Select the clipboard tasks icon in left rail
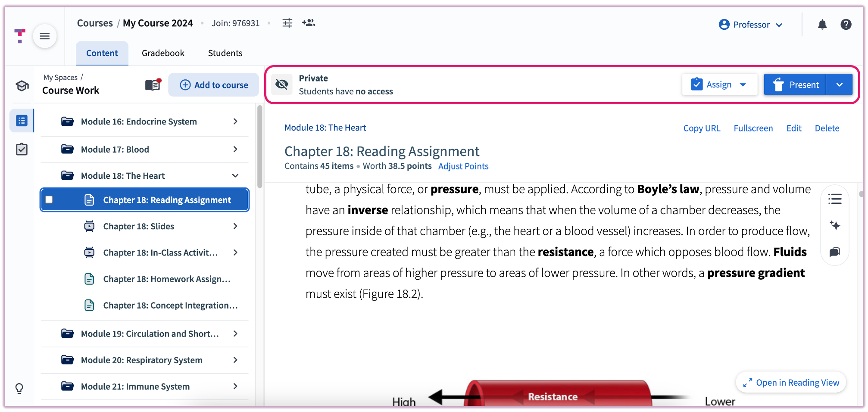Screen dimensions: 868x412 pyautogui.click(x=21, y=149)
